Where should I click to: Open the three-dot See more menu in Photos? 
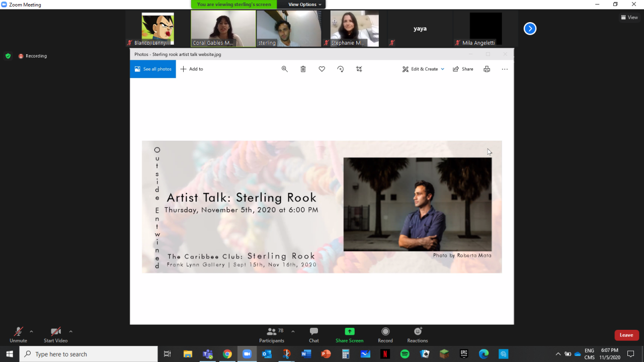pos(505,69)
